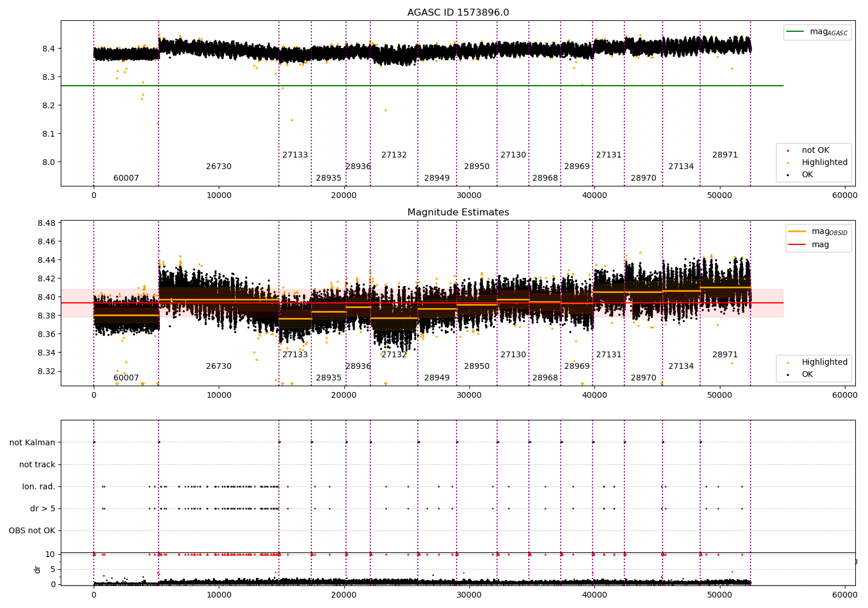Image resolution: width=868 pixels, height=608 pixels.
Task: Click obsid label 28935 in the Magnitude Estimates plot
Action: coord(329,378)
